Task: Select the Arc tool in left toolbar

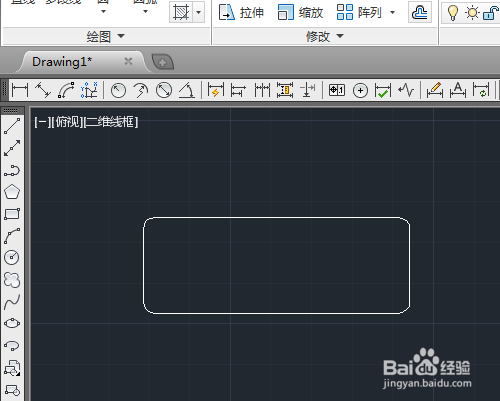Action: 12,236
